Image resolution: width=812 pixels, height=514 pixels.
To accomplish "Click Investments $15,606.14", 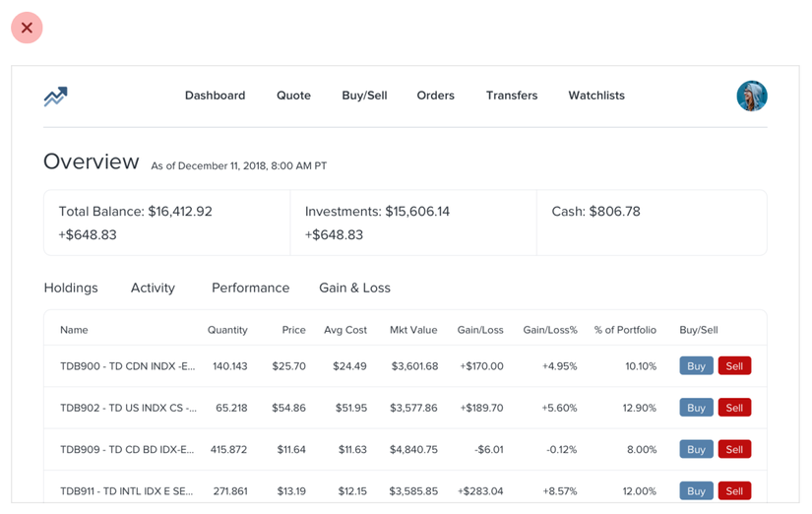I will pyautogui.click(x=378, y=212).
